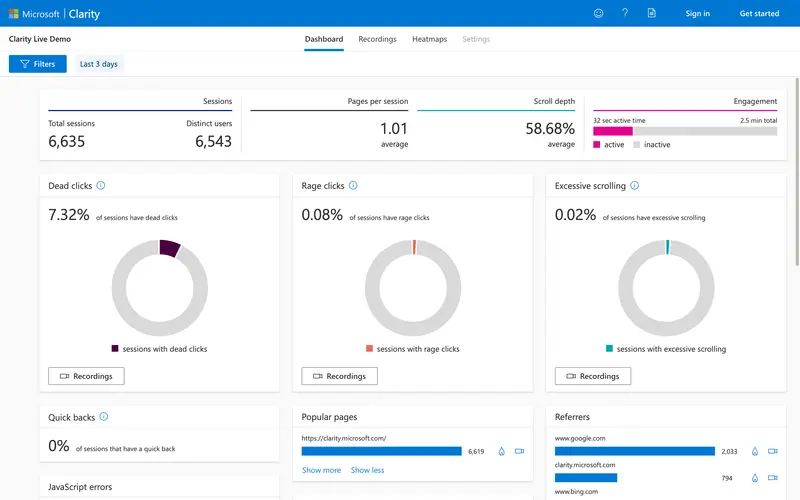Switch to the Recordings tab
This screenshot has height=500, width=800.
point(377,39)
